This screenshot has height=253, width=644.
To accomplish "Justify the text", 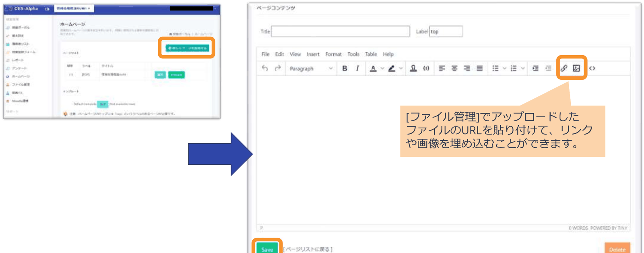I will (480, 68).
